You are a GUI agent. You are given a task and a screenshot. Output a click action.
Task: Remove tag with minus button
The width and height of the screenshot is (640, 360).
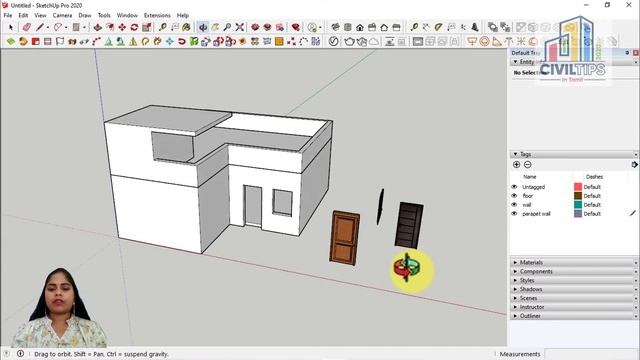click(527, 164)
